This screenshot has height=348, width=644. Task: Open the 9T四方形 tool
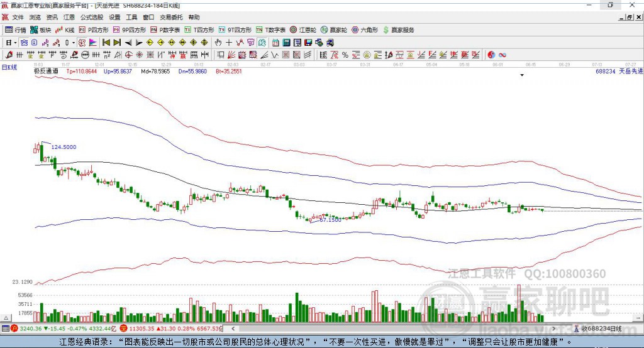pos(235,30)
